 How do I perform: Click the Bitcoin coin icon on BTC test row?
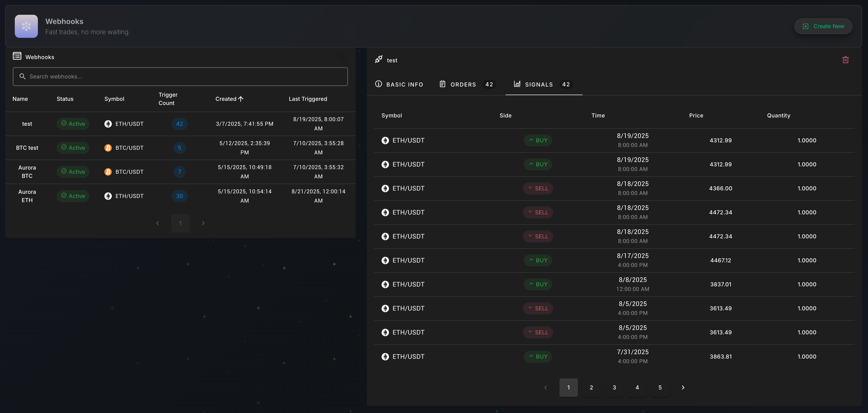pyautogui.click(x=108, y=148)
